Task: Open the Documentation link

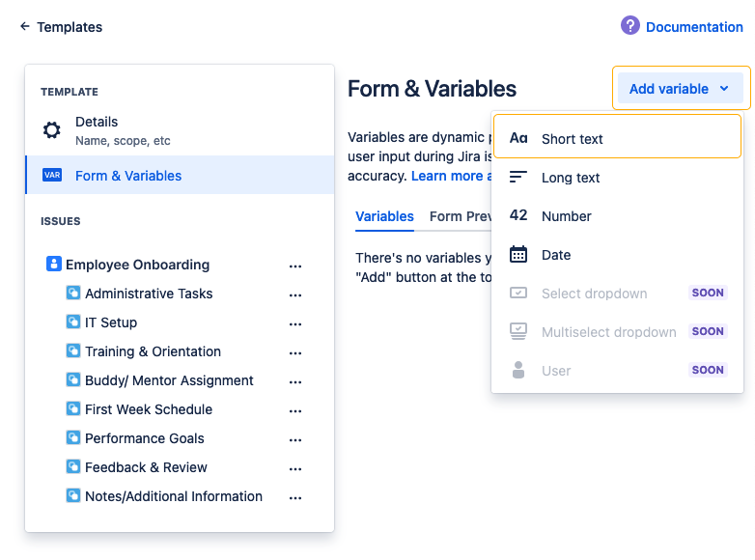Action: (x=693, y=27)
